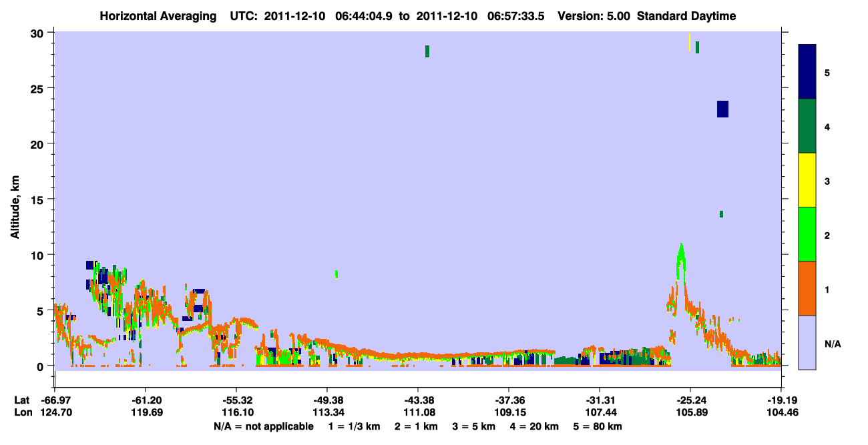
Task: Click the start time '06:44:04.9'
Action: [x=364, y=16]
